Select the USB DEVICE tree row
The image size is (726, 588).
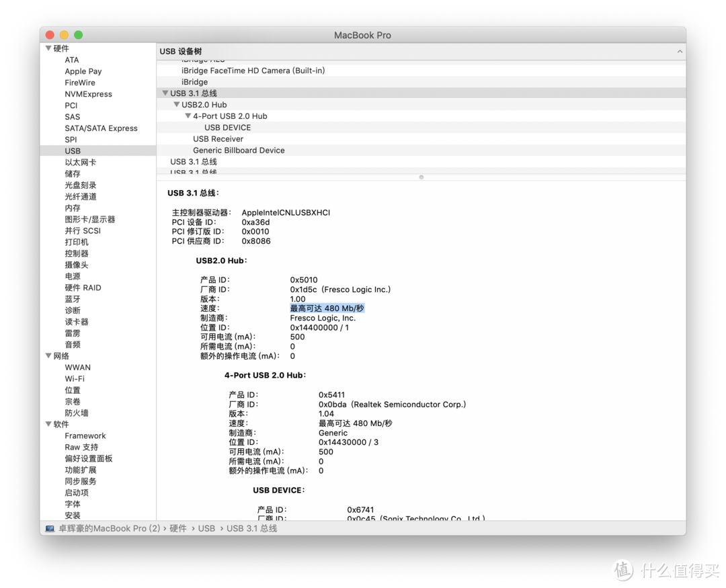(x=227, y=128)
